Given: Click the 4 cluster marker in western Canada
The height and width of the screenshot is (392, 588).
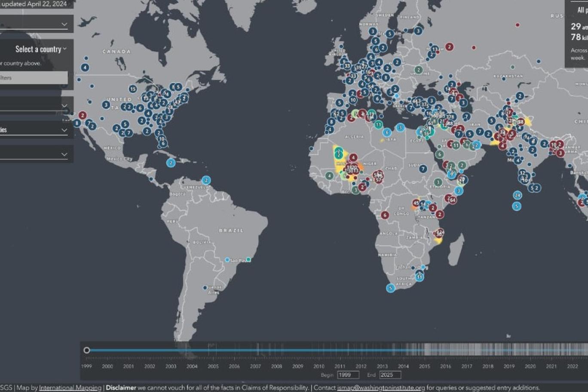Looking at the screenshot, I should (x=85, y=68).
